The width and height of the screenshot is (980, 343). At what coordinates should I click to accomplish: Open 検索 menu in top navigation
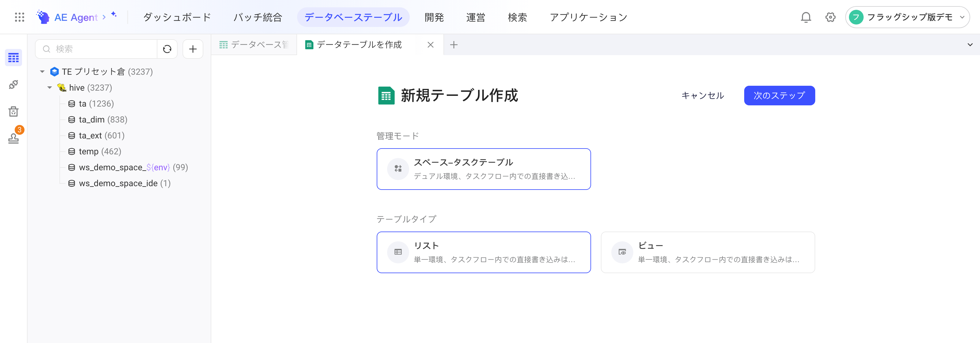click(517, 17)
